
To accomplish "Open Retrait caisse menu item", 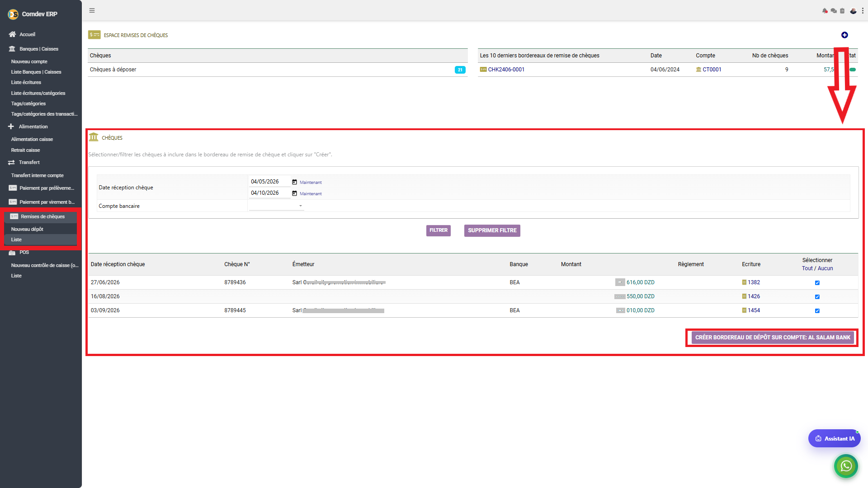I will pyautogui.click(x=25, y=150).
